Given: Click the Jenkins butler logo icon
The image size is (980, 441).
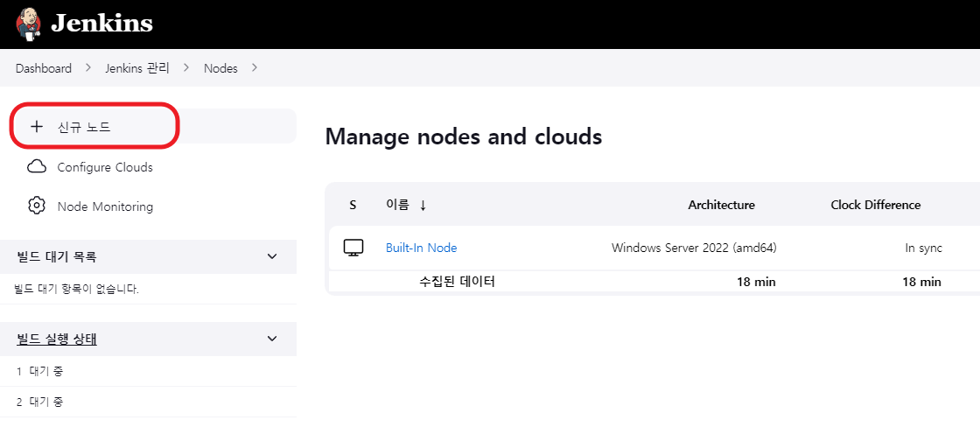Looking at the screenshot, I should (x=29, y=24).
